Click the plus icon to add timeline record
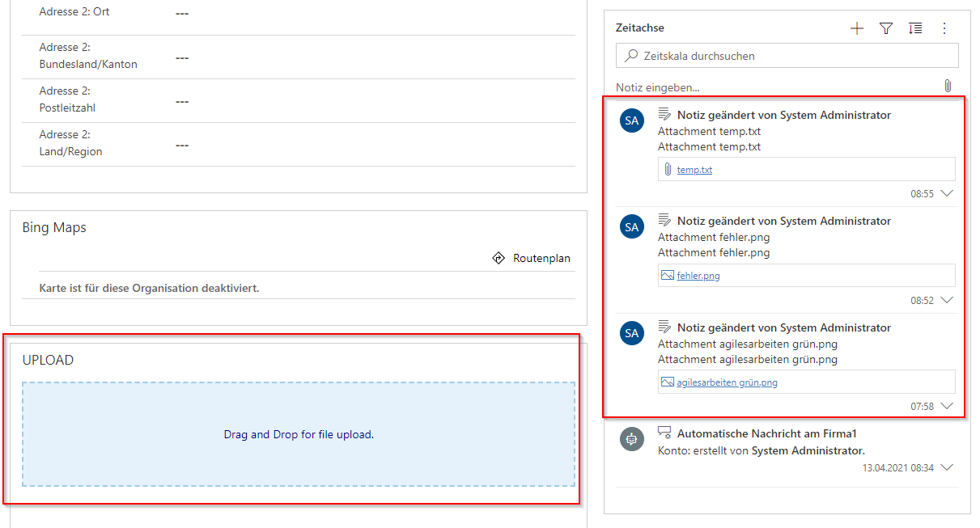This screenshot has height=528, width=980. click(x=857, y=28)
